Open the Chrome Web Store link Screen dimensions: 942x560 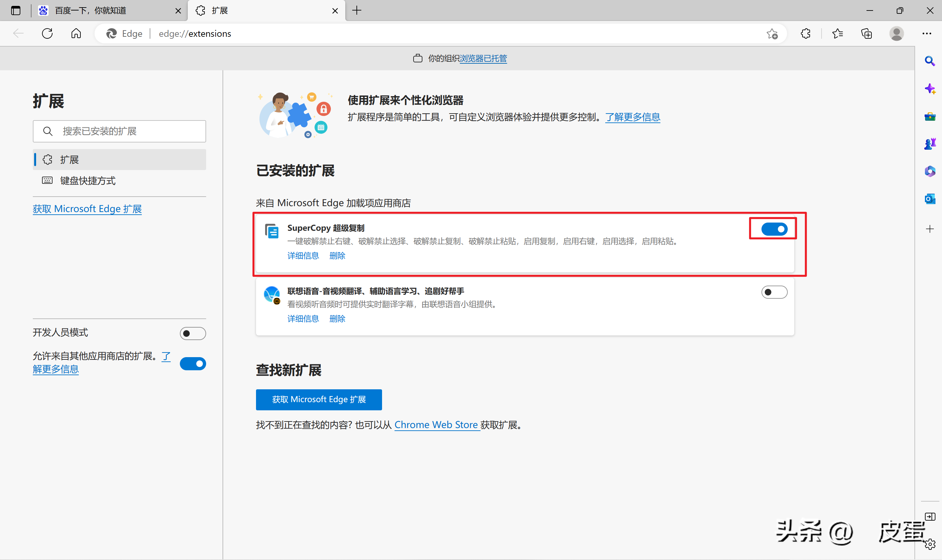point(437,425)
